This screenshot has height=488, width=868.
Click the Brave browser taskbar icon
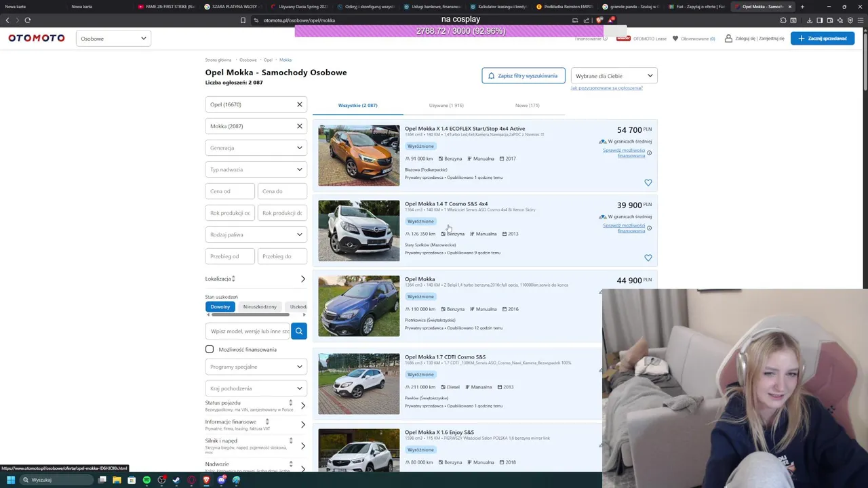tap(206, 480)
